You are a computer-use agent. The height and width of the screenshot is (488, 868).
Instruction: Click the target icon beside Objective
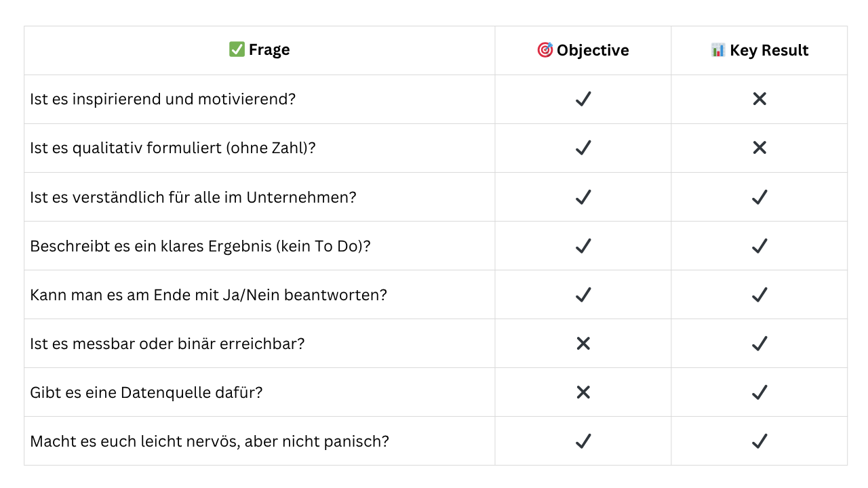tap(545, 50)
